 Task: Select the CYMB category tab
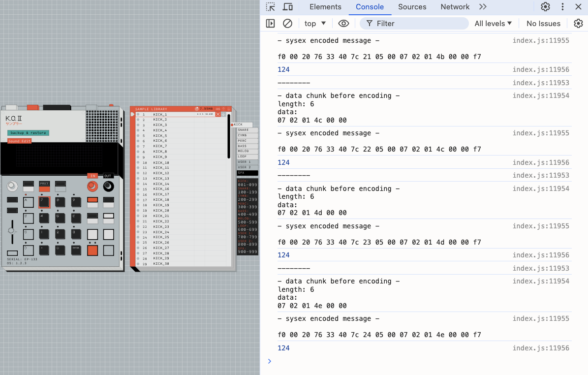coord(248,135)
